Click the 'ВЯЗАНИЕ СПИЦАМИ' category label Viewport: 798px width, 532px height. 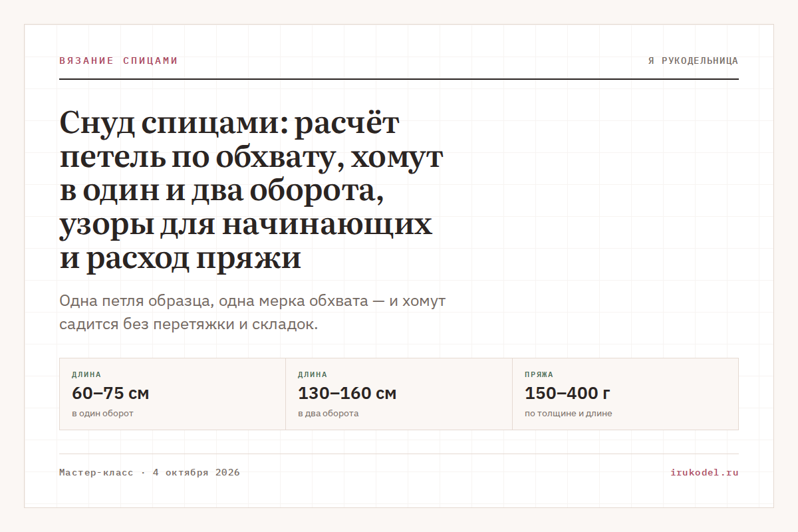pyautogui.click(x=118, y=61)
